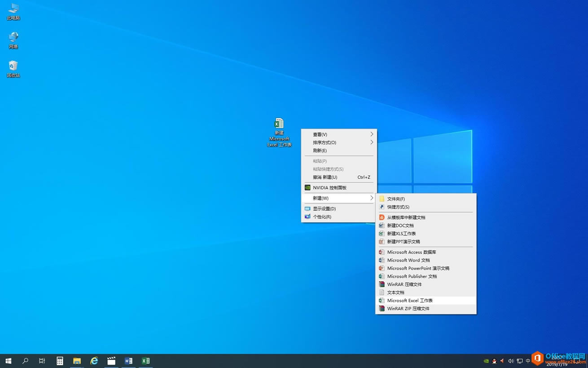Open the NVIDIA icon in the system tray
Viewport: 588px width, 368px height.
click(x=486, y=361)
